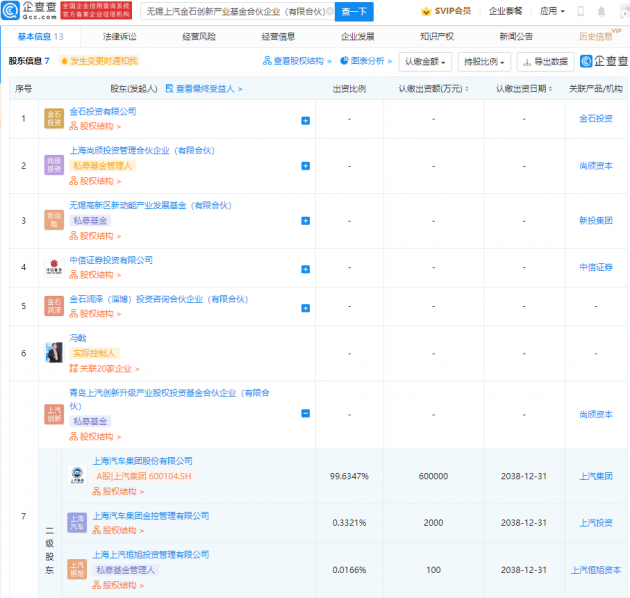The width and height of the screenshot is (630, 598).
Task: Click the 新动能 company logo
Action: pyautogui.click(x=54, y=220)
